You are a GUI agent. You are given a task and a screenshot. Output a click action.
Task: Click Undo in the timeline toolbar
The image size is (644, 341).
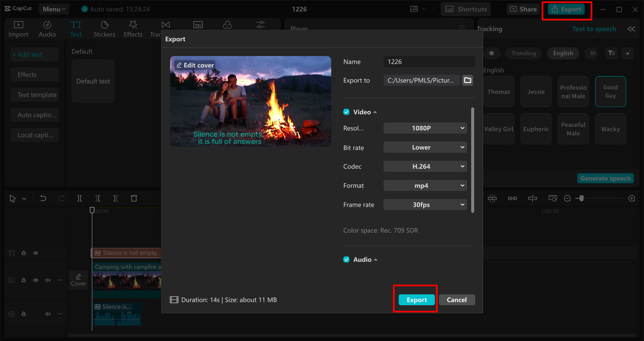coord(43,198)
